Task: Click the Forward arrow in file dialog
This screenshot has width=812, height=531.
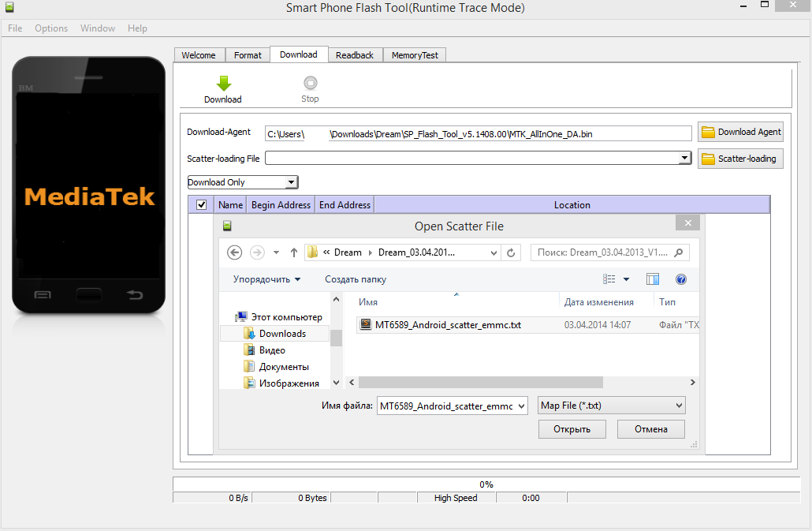Action: click(x=257, y=252)
